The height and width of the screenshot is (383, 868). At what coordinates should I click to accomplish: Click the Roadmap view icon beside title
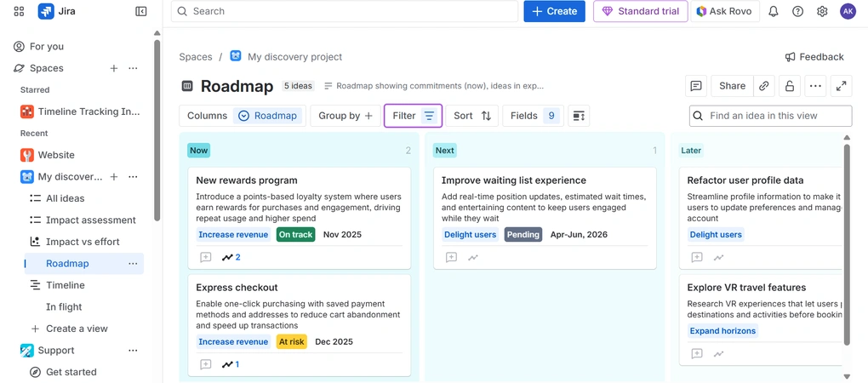(x=187, y=86)
